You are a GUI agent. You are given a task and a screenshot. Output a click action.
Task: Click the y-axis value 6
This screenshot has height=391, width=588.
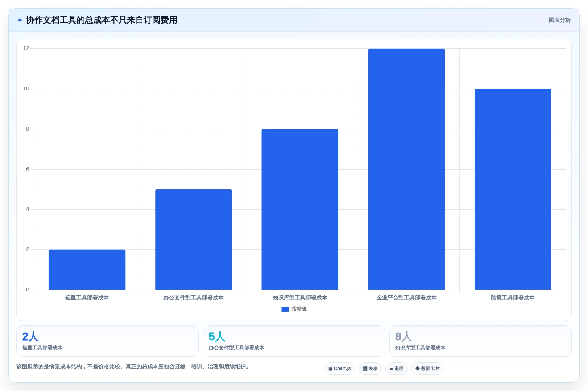28,169
